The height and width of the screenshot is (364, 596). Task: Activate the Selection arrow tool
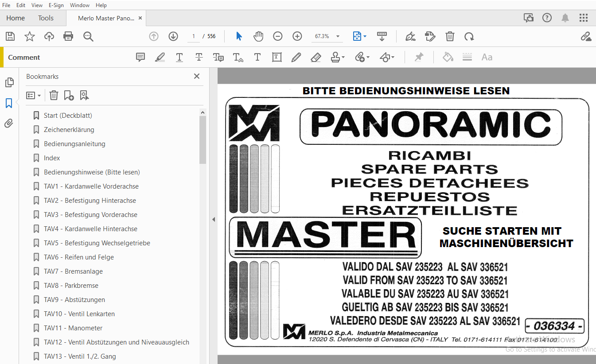(239, 36)
